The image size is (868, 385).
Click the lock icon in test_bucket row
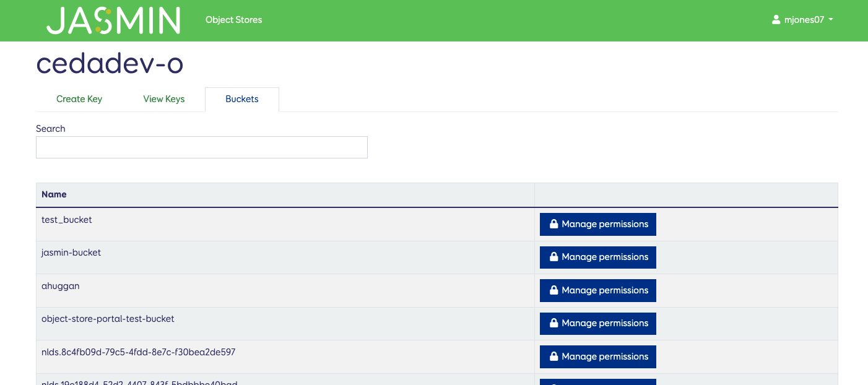coord(553,224)
